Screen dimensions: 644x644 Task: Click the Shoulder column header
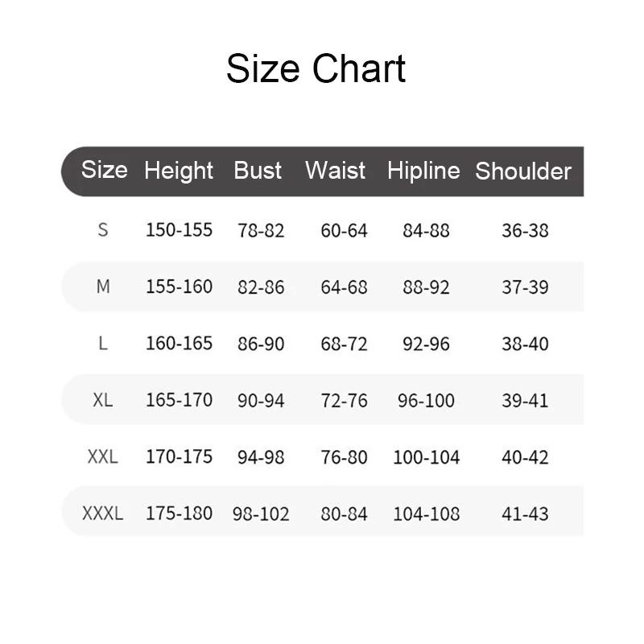point(523,171)
